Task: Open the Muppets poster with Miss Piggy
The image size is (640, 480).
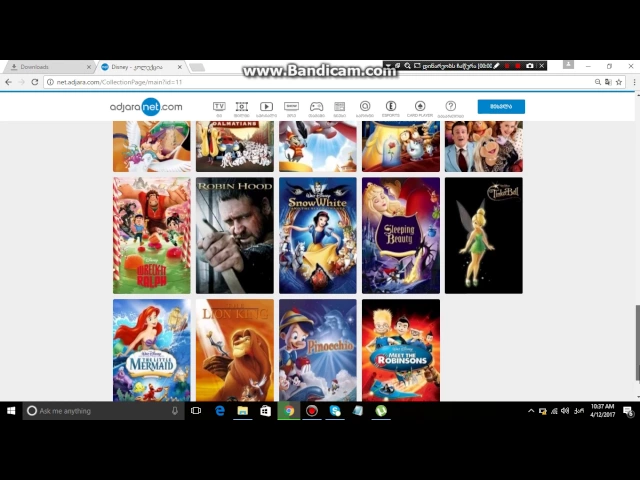Action: click(484, 146)
